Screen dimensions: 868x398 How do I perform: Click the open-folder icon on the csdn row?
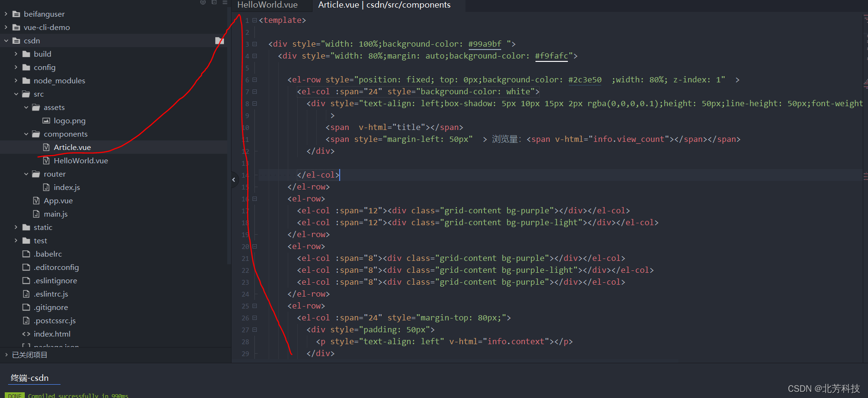220,40
